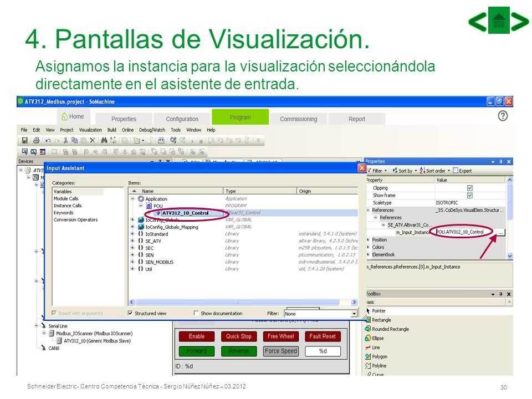Enable the Show documentation checkbox
Viewport: 532px width, 399px height.
196,313
